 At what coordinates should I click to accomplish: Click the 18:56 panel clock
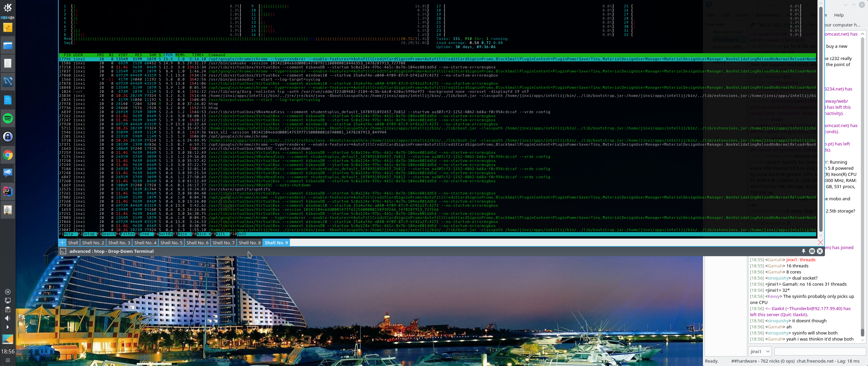pyautogui.click(x=7, y=351)
